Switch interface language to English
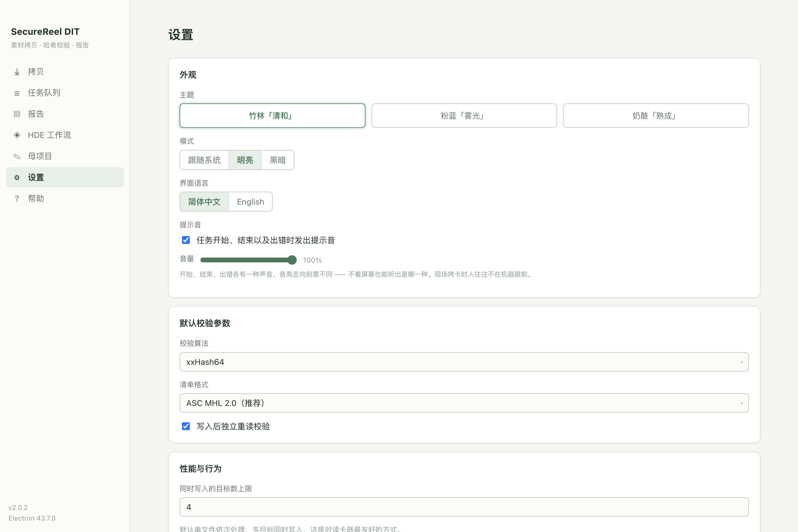Screen dimensions: 798x532 click(250, 202)
